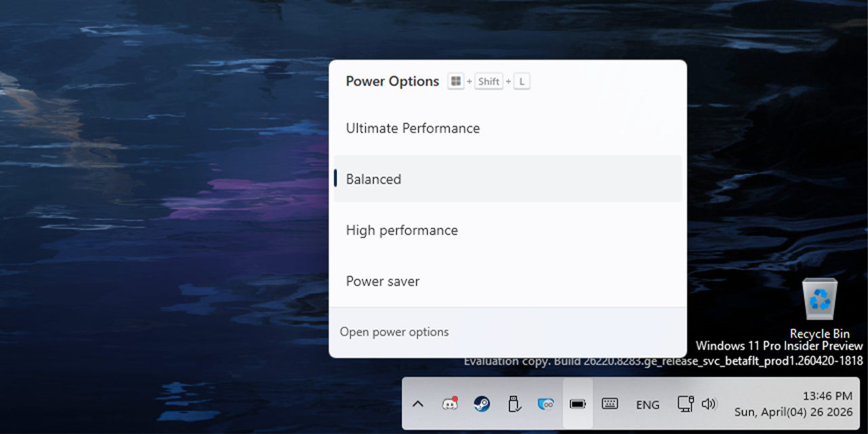Open Discord from the system tray
The width and height of the screenshot is (868, 434).
[450, 403]
